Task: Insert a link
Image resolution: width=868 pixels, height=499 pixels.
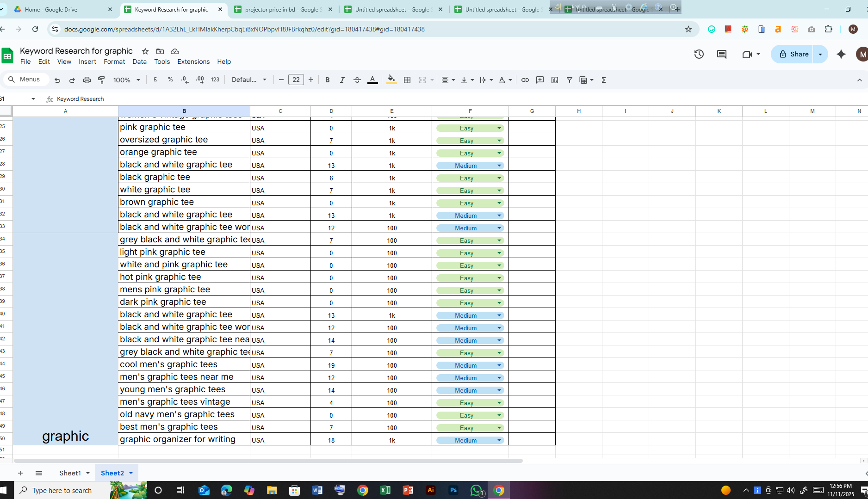Action: point(525,80)
